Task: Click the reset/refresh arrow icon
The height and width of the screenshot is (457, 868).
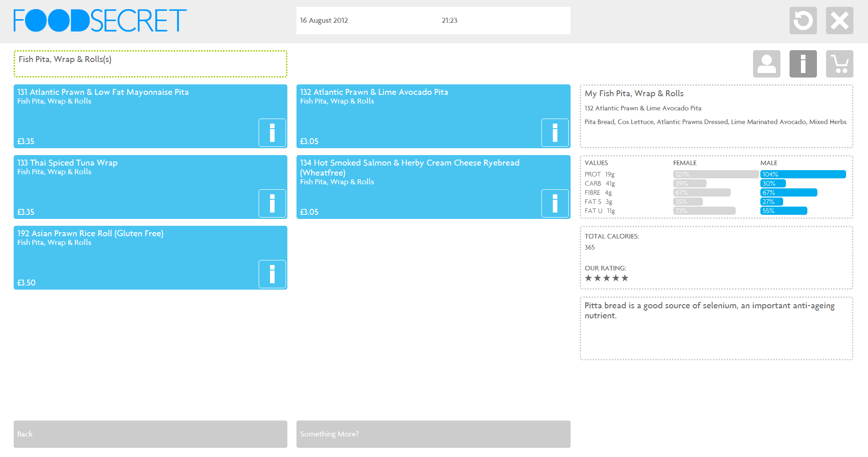Action: (x=803, y=21)
